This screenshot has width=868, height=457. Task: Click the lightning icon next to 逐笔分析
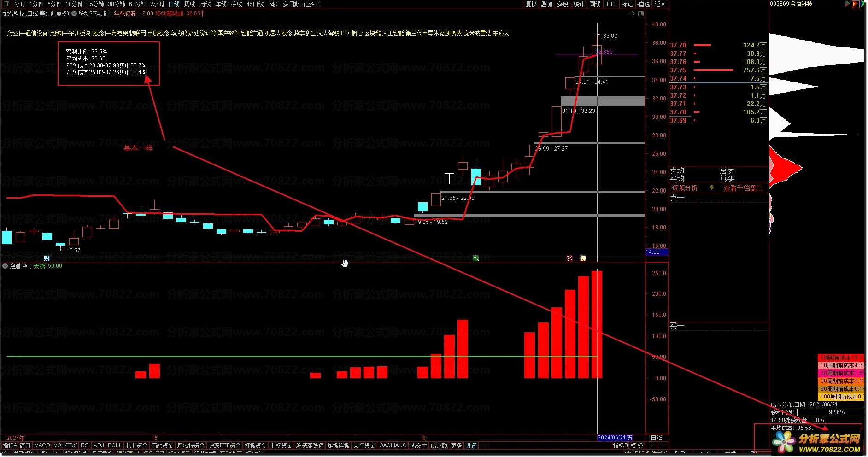(x=712, y=188)
